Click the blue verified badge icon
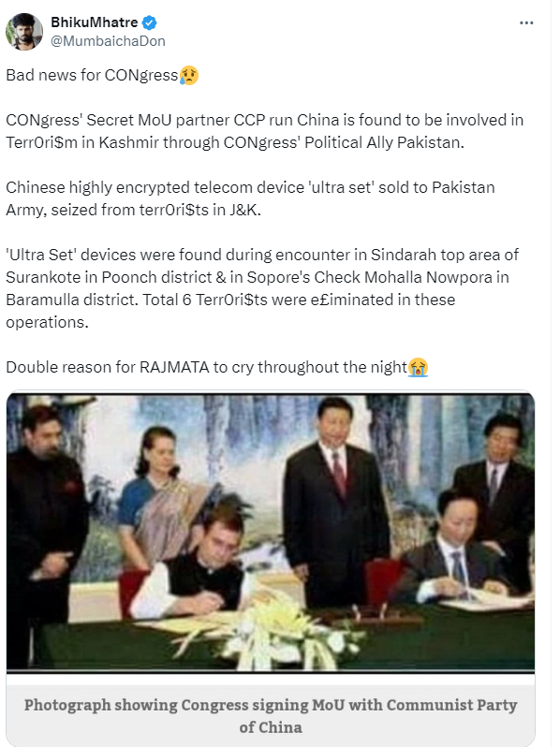This screenshot has width=560, height=747. coord(149,22)
